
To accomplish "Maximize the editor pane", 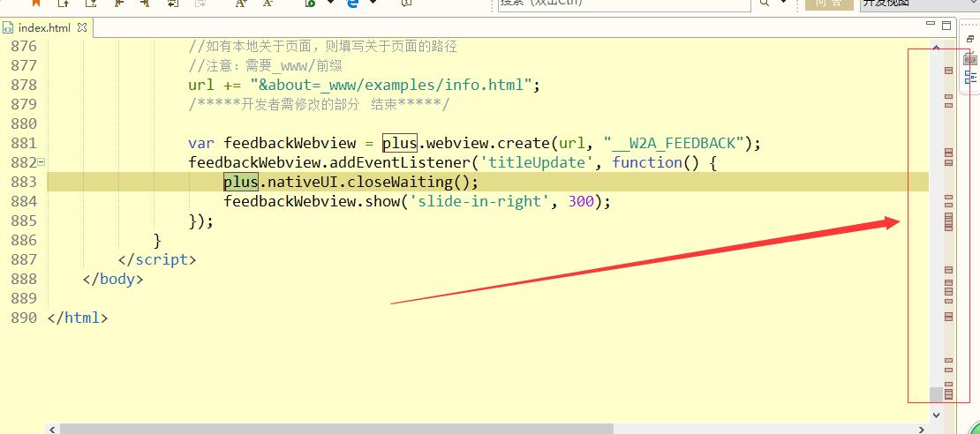I will pos(946,25).
